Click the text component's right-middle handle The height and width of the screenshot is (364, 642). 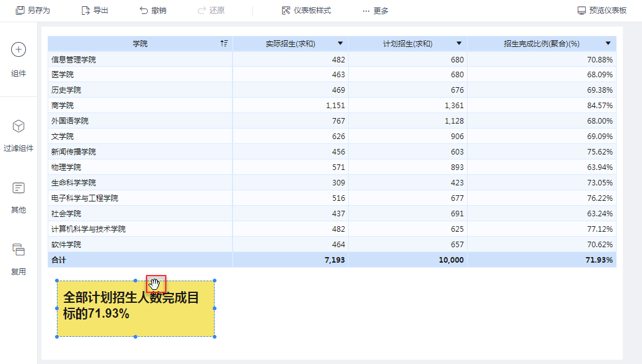click(x=215, y=308)
